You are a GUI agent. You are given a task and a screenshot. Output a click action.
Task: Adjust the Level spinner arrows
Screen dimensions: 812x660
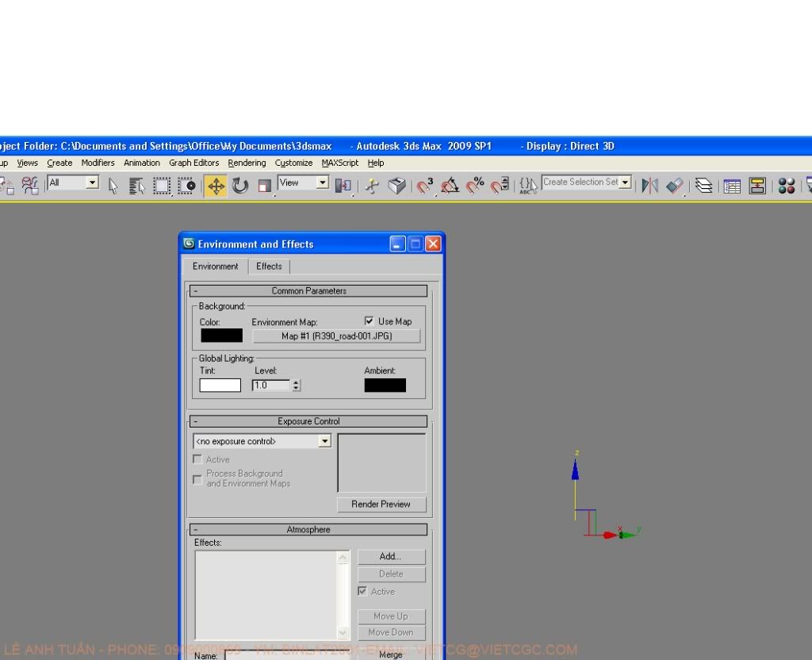tap(297, 385)
